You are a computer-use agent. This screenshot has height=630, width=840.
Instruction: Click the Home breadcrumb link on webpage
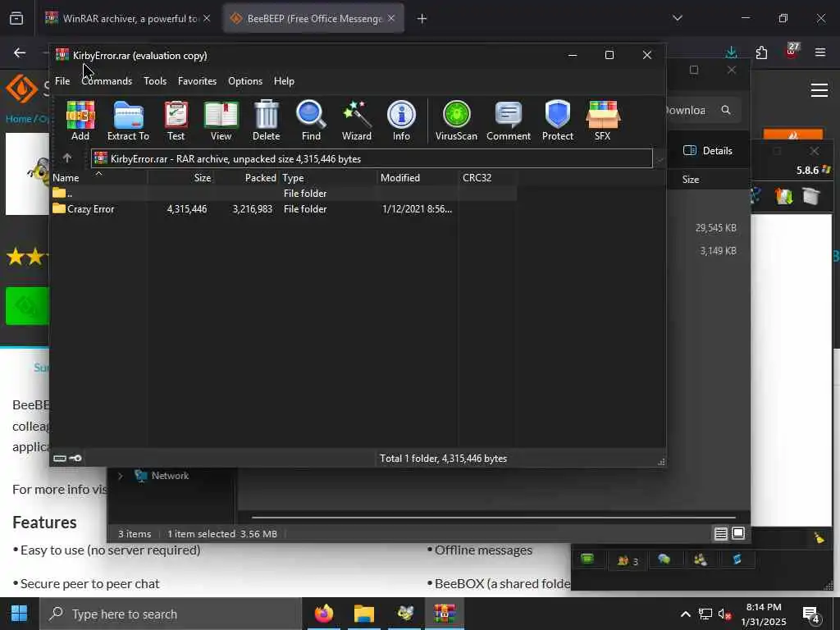click(x=19, y=119)
